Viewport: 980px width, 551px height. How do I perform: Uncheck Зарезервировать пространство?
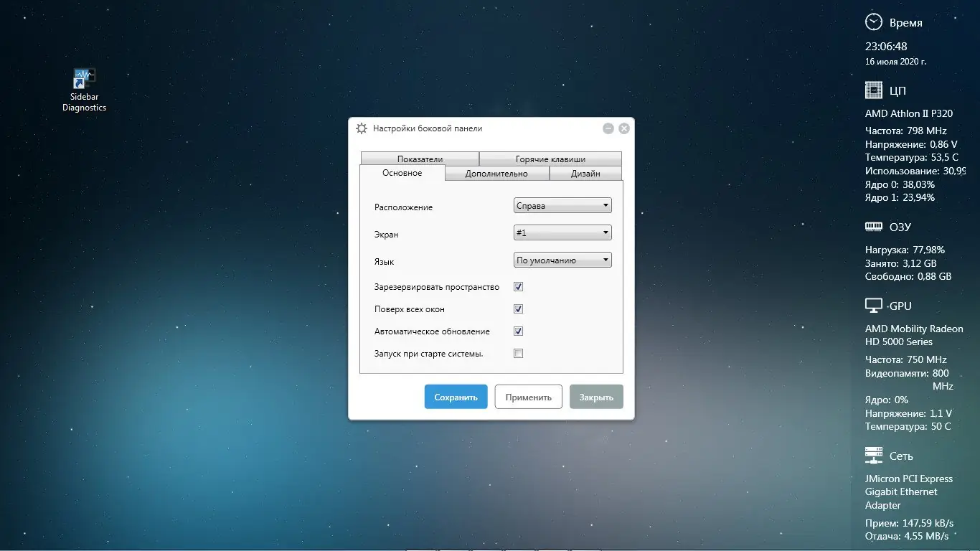[x=518, y=286]
